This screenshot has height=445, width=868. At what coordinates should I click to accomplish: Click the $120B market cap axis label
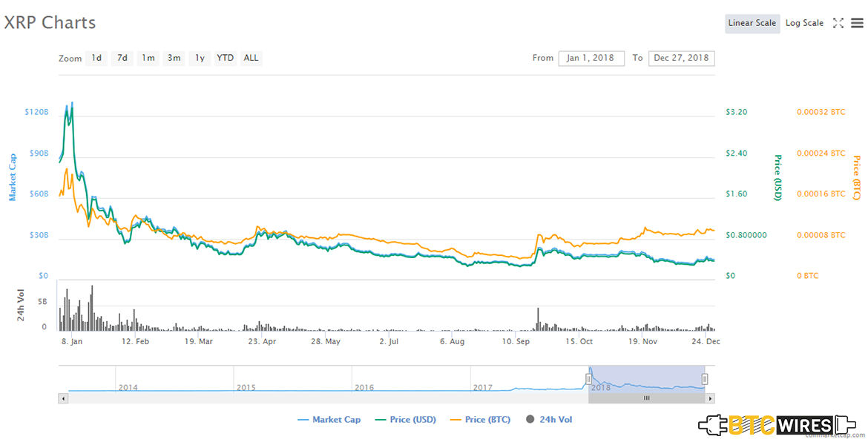point(36,112)
